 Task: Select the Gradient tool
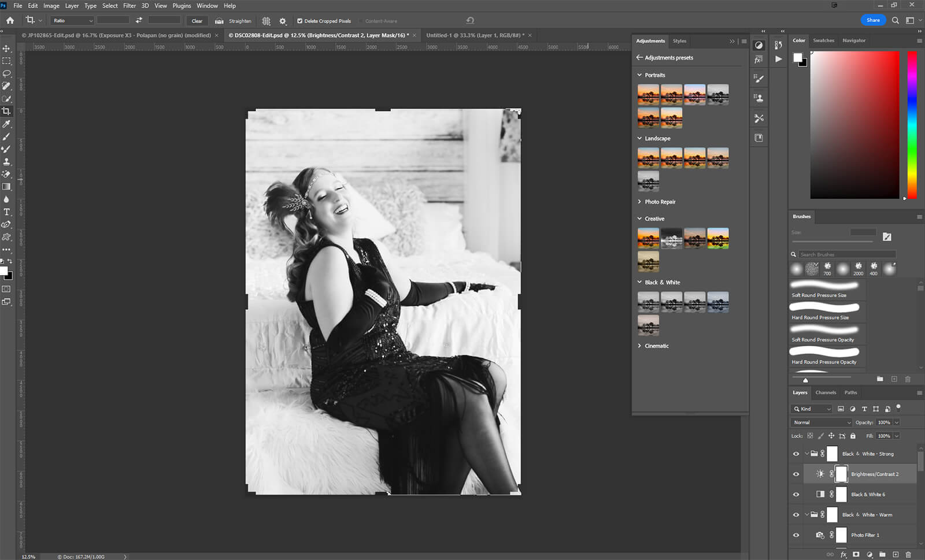click(x=6, y=187)
